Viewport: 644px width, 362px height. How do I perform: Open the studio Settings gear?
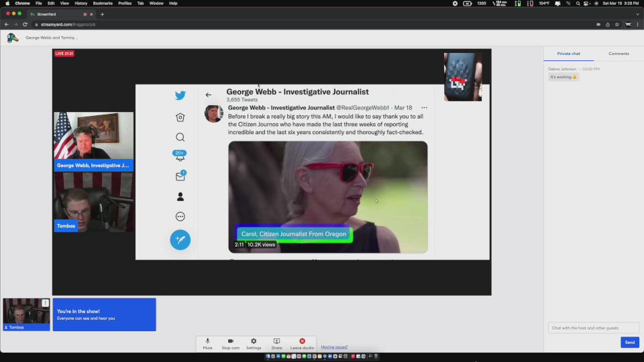254,342
